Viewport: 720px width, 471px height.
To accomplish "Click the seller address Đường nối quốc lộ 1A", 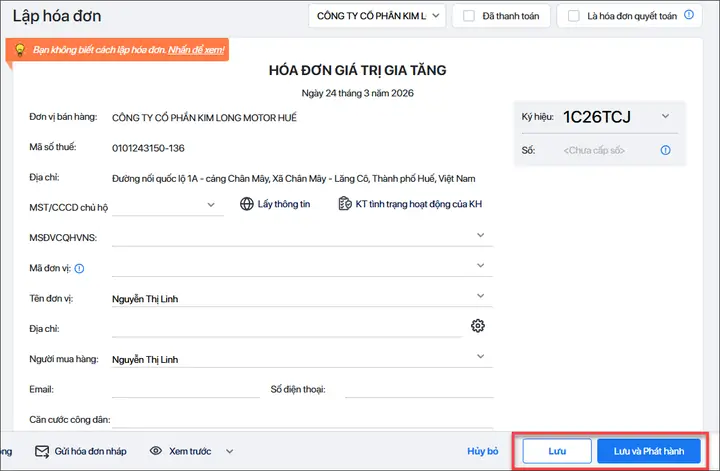I will click(293, 179).
